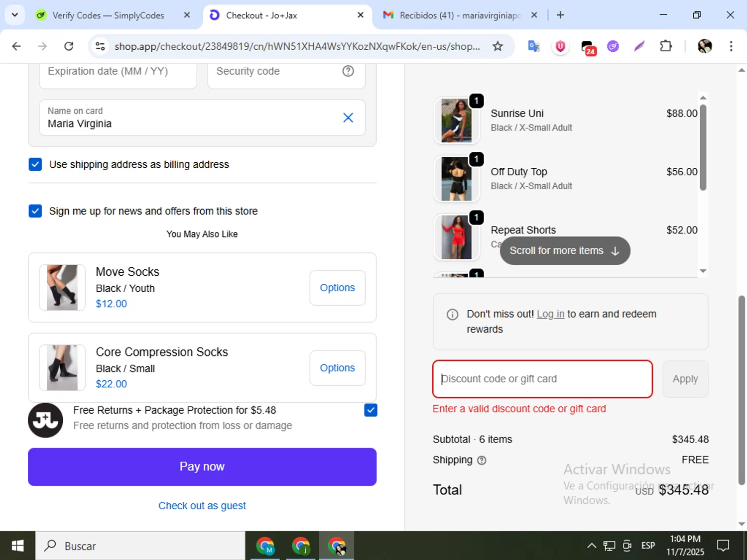The height and width of the screenshot is (560, 747).
Task: Click the purple circular extension icon
Action: 613,46
